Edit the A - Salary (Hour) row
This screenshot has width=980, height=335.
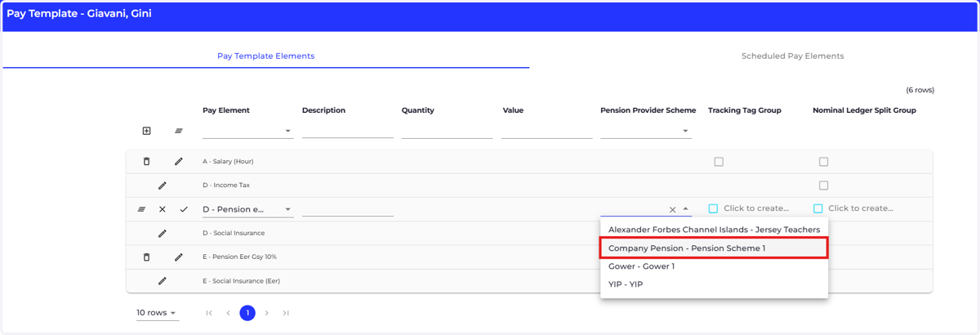tap(179, 162)
